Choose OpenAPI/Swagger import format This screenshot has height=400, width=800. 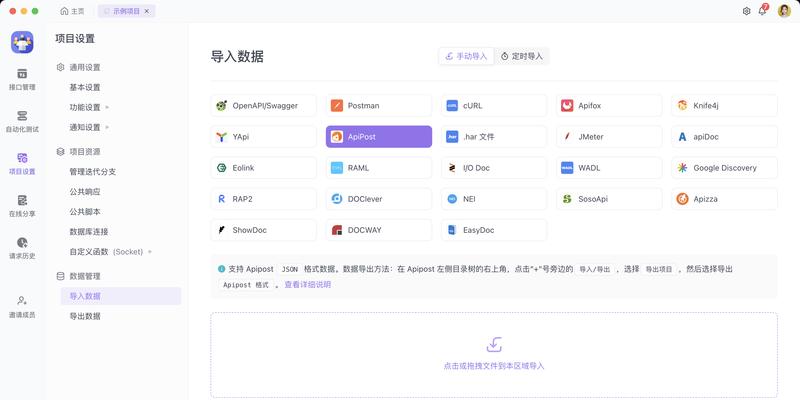(x=263, y=106)
